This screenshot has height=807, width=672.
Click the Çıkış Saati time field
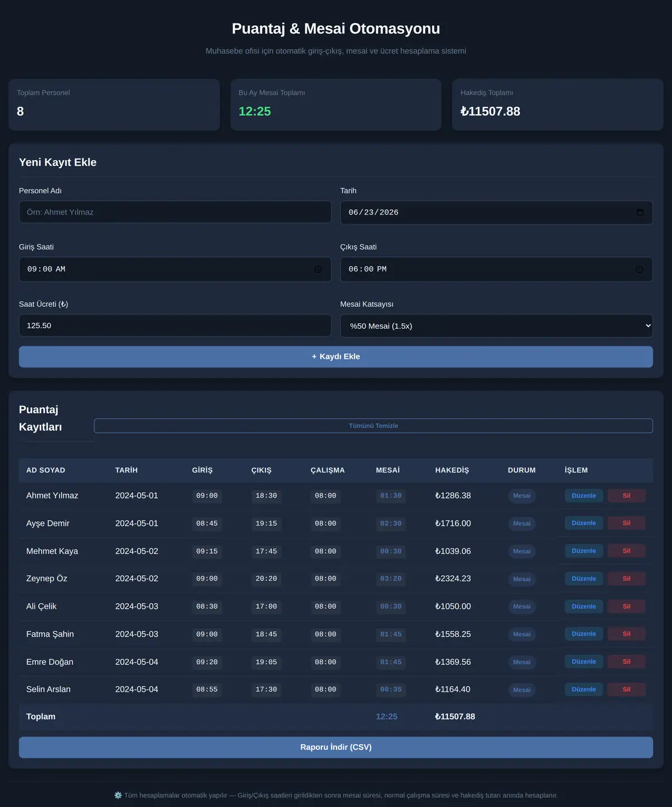coord(497,269)
